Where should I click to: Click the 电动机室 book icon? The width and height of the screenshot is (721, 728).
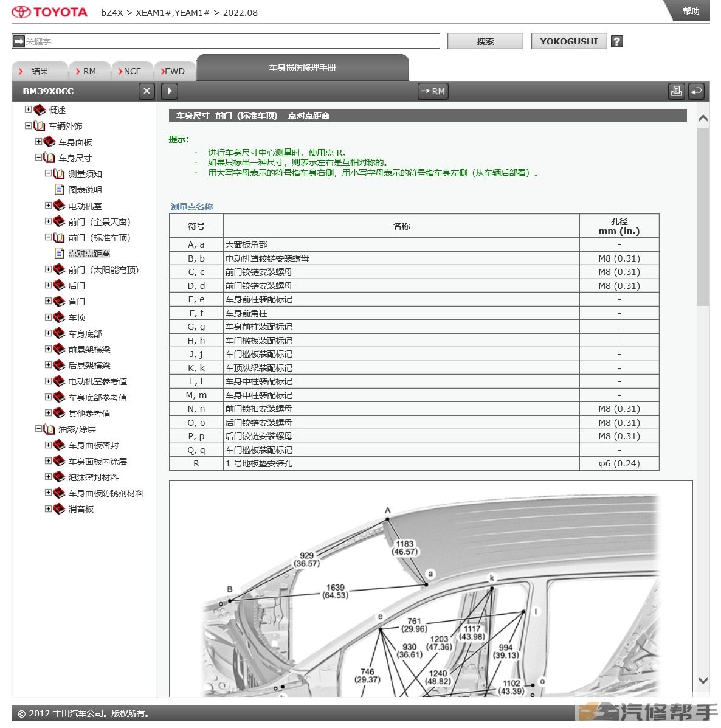coord(59,206)
